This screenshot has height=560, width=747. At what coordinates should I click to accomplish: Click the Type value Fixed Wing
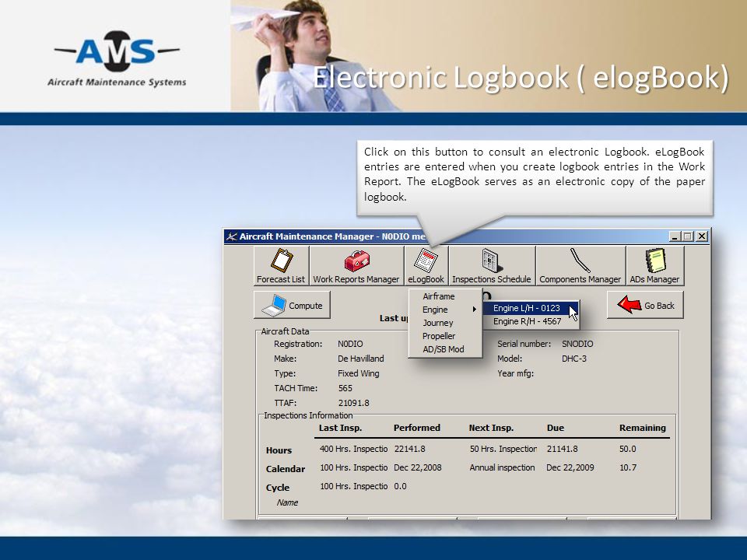(x=358, y=373)
